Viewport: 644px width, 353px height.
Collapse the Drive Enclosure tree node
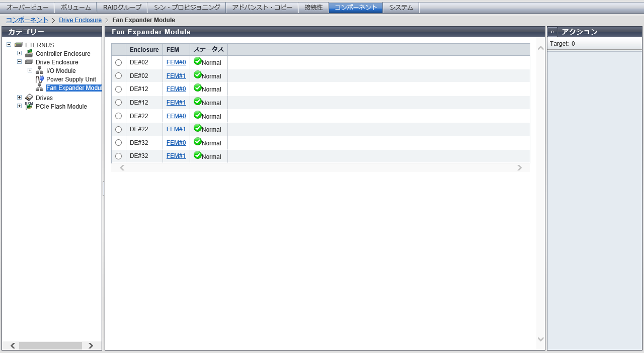pyautogui.click(x=19, y=62)
